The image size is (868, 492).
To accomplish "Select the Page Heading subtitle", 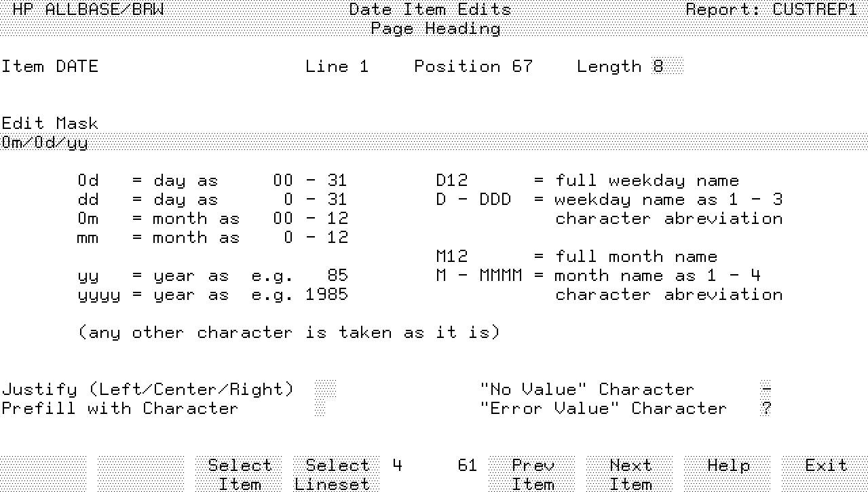I will coord(435,29).
